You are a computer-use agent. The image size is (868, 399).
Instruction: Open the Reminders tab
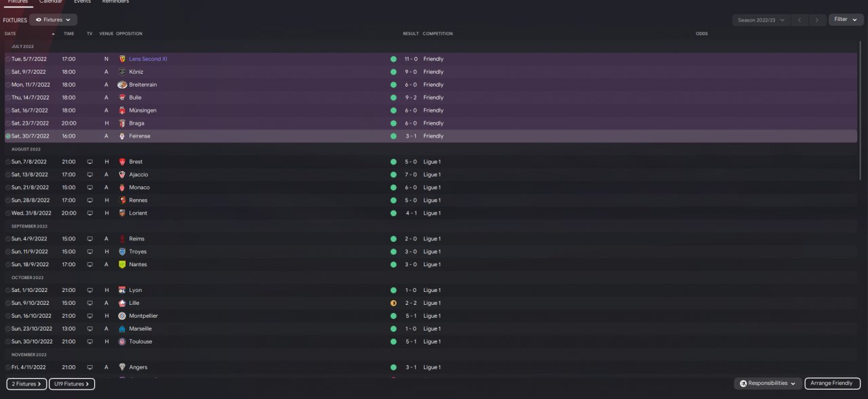(115, 2)
